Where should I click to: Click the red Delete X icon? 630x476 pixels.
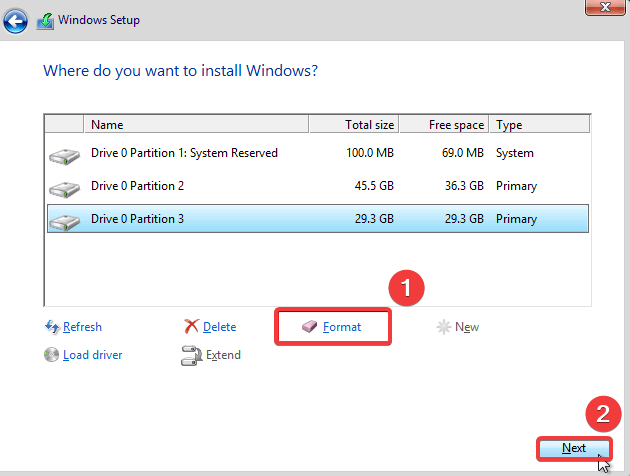(x=192, y=327)
